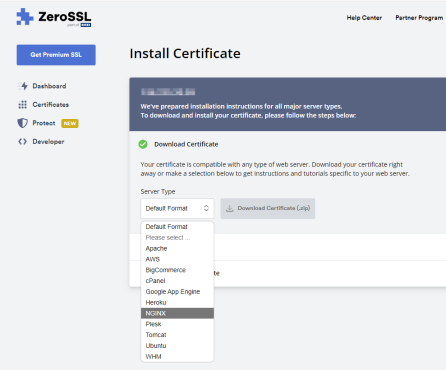This screenshot has height=370, width=446.
Task: Click the download arrow icon on the zip button
Action: [229, 208]
